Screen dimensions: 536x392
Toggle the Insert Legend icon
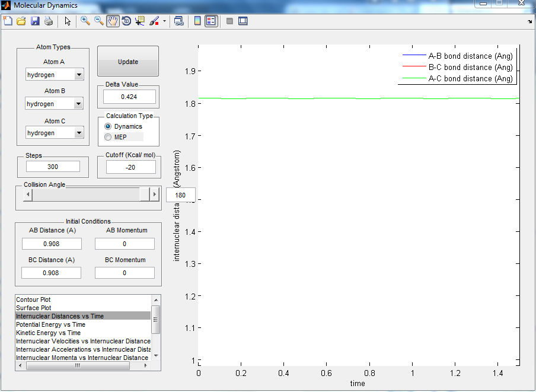tap(211, 21)
